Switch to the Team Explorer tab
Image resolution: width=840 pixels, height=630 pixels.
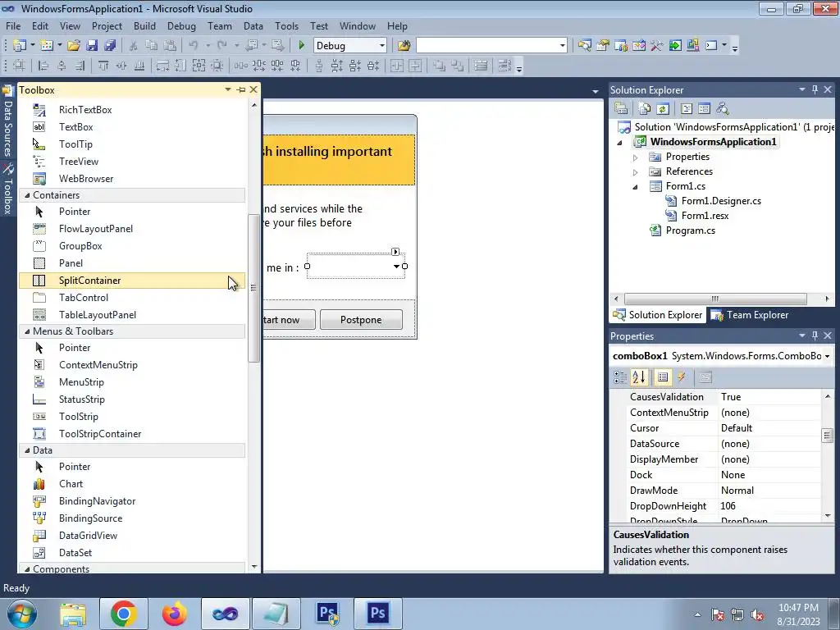point(750,315)
